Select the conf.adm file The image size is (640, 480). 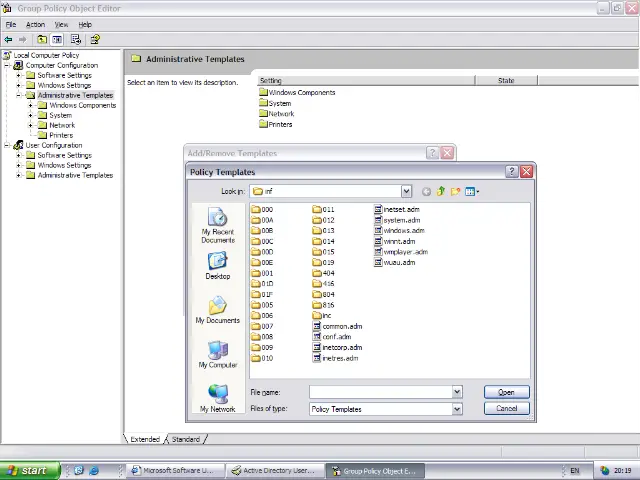click(332, 337)
